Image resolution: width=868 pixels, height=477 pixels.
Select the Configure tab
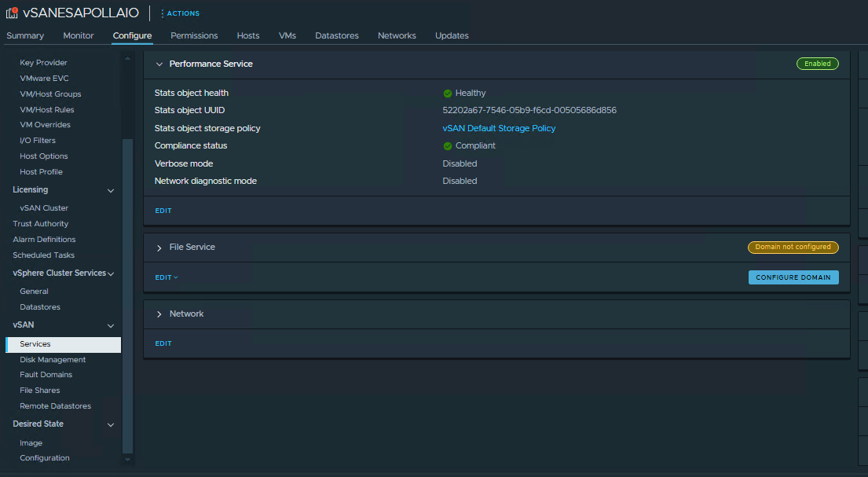tap(132, 35)
